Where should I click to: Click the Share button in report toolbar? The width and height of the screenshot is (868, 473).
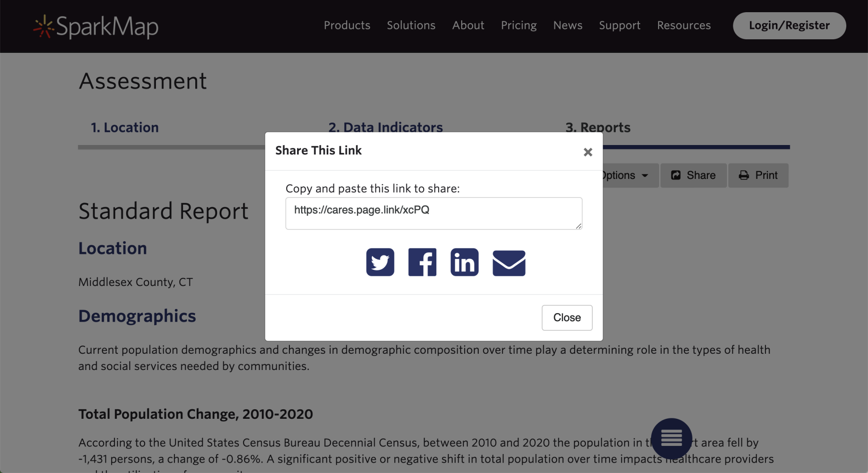[693, 175]
